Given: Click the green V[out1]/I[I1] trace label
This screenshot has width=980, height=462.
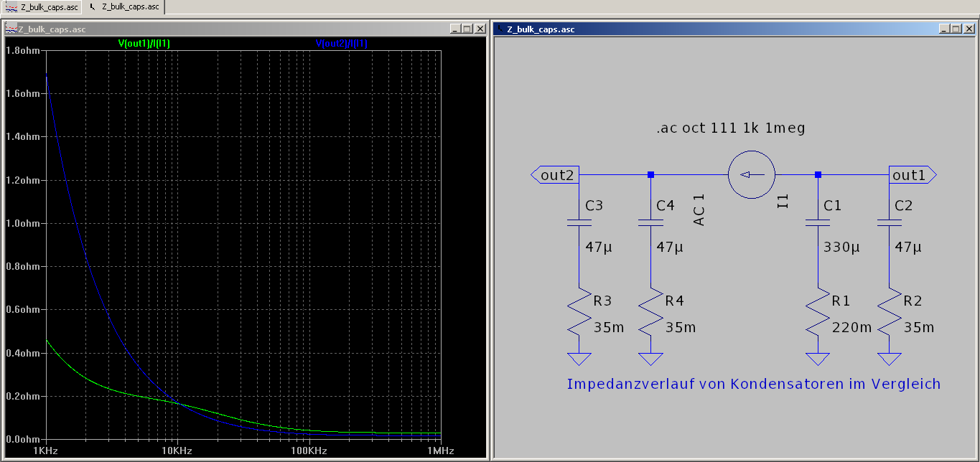Looking at the screenshot, I should tap(144, 44).
